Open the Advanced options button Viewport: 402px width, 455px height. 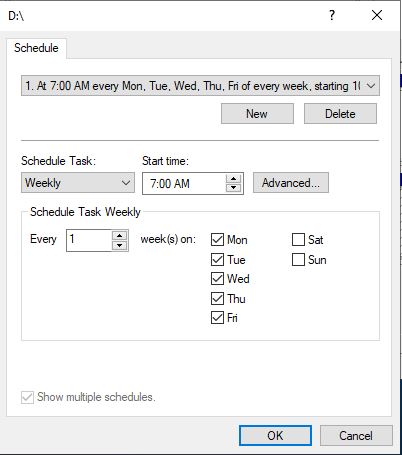click(x=291, y=183)
